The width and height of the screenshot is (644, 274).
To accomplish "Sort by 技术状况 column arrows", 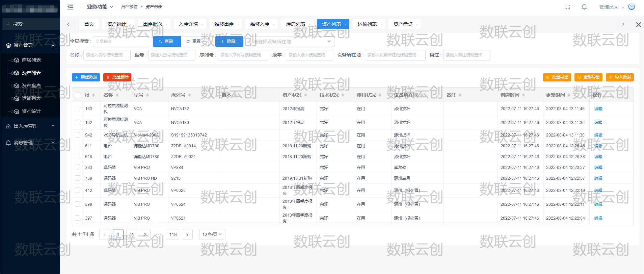I will click(x=343, y=95).
